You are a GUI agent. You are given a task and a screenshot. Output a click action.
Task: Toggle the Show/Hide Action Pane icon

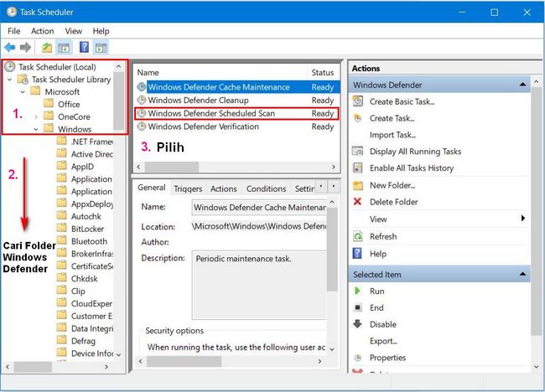(x=101, y=48)
